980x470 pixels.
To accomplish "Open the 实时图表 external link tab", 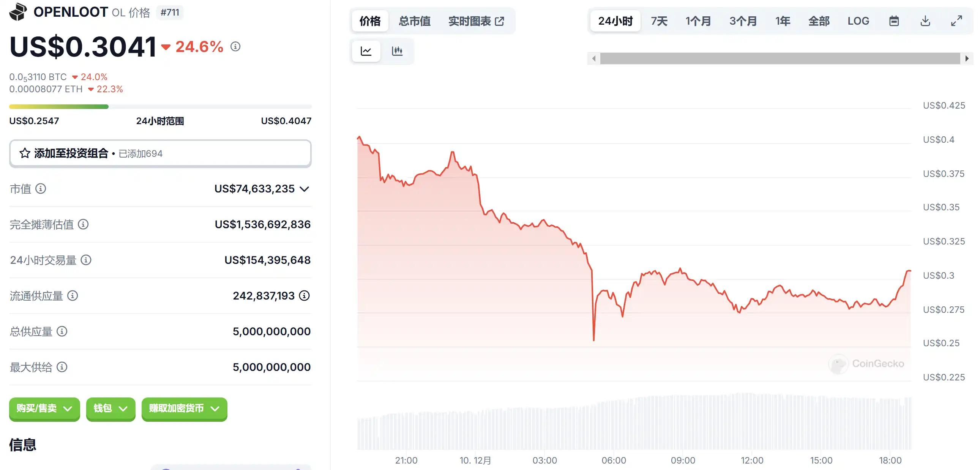I will click(476, 21).
